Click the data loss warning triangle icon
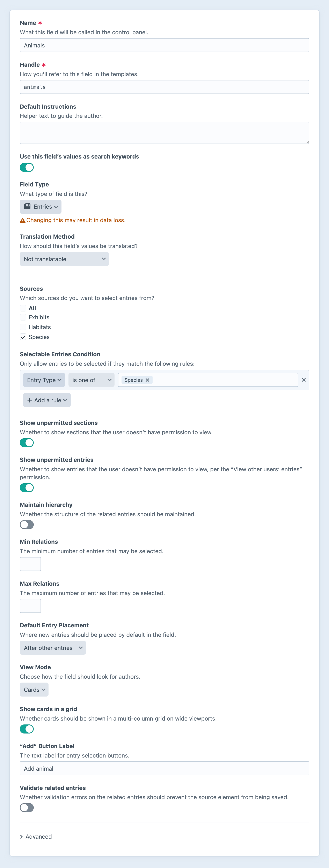This screenshot has height=868, width=329. point(22,220)
